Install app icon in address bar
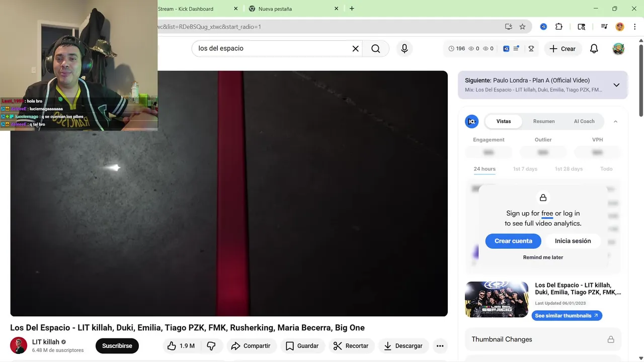The height and width of the screenshot is (362, 644). click(509, 27)
